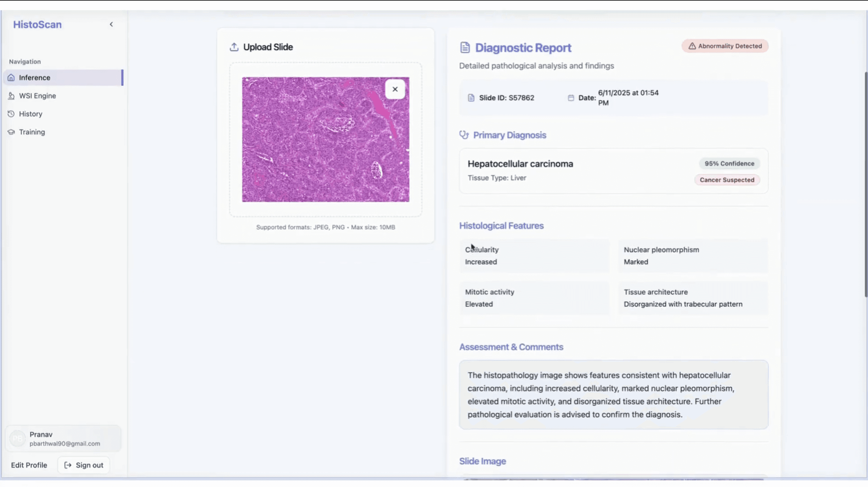Viewport: 868px width, 487px height.
Task: Click the Training graduation cap icon
Action: coord(11,132)
